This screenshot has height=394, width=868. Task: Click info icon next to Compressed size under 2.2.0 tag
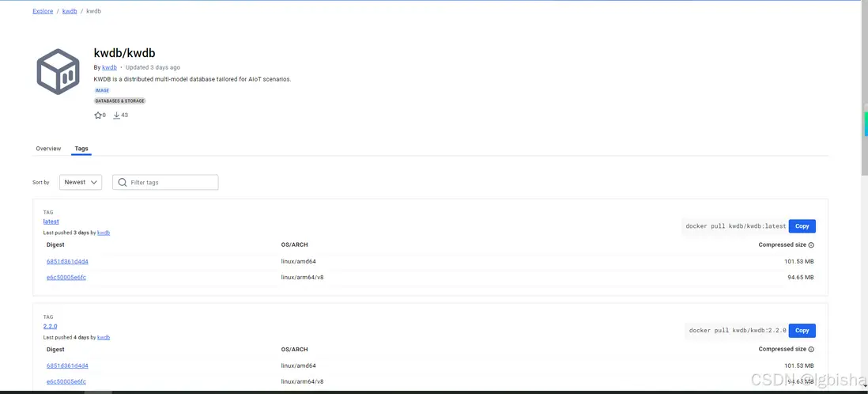tap(811, 350)
